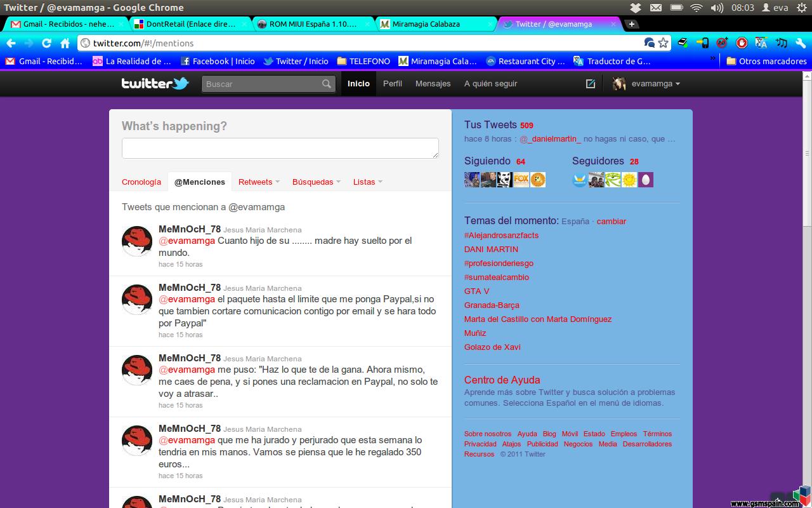Click the Siguiendo count 64
Screen dimensions: 812x508
tap(520, 162)
